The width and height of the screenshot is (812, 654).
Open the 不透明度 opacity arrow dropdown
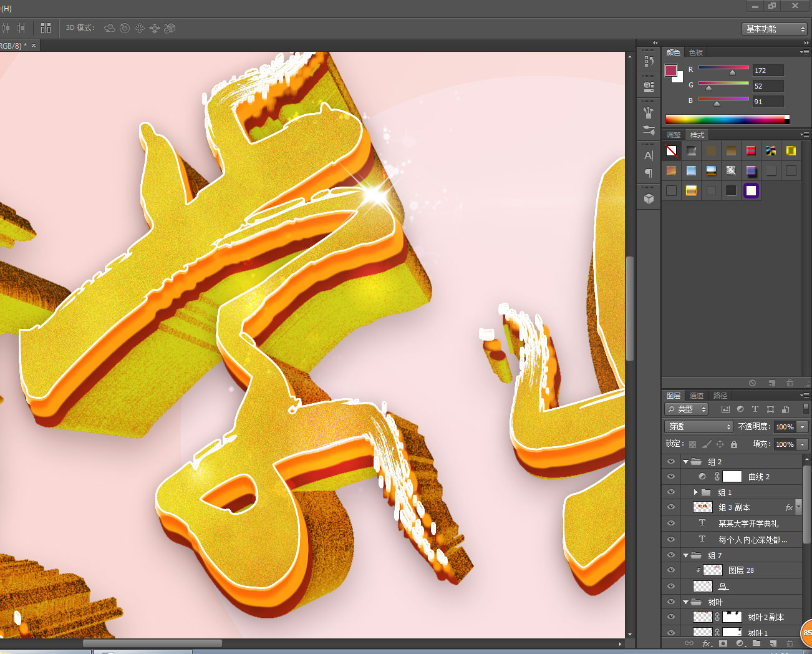point(803,427)
